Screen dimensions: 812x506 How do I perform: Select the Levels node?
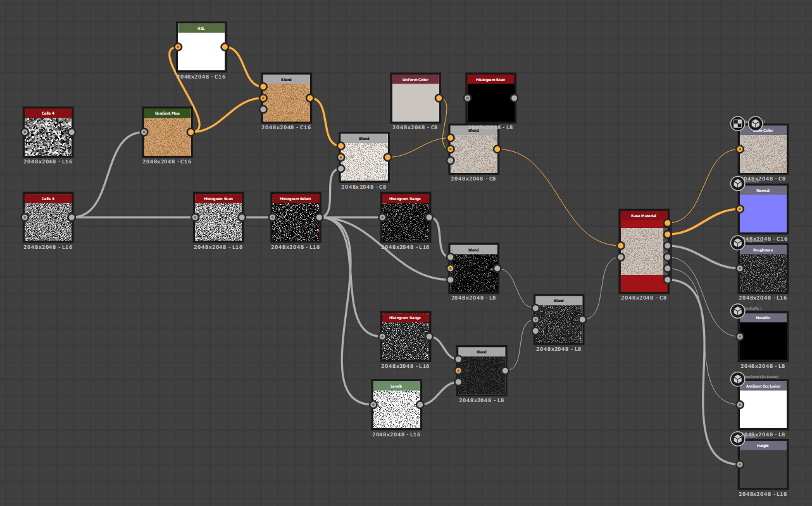coord(397,405)
